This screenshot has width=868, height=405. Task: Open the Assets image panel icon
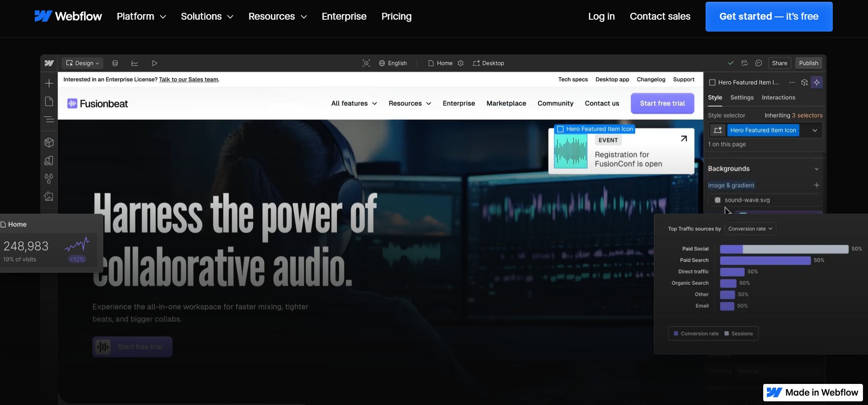(x=49, y=197)
